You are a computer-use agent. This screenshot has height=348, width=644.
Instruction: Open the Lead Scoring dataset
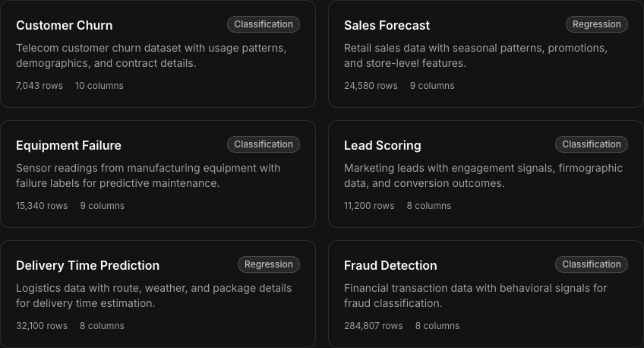click(x=382, y=145)
